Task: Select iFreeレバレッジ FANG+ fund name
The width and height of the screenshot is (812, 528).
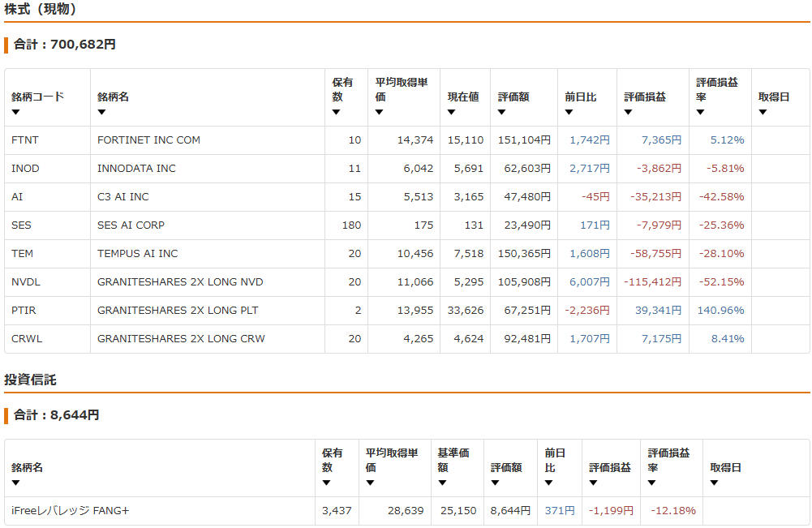Action: [71, 511]
